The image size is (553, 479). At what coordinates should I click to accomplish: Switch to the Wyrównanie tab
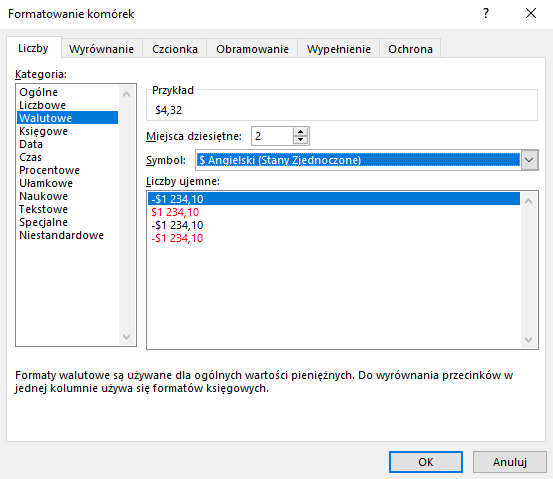pos(101,49)
